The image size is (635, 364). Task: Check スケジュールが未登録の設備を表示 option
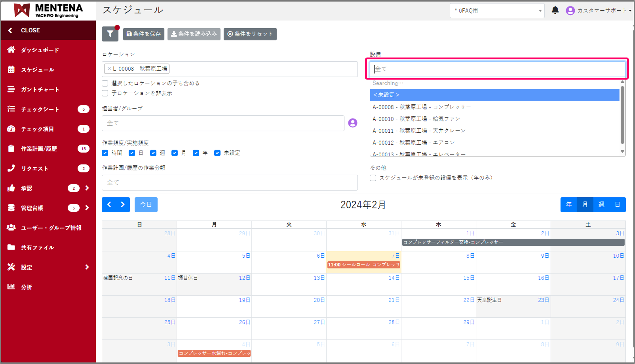pos(373,178)
